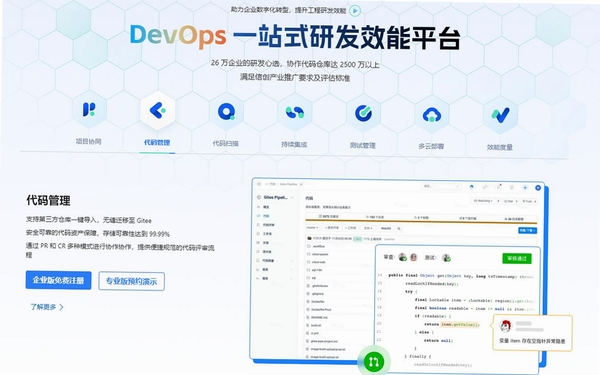The height and width of the screenshot is (375, 600).
Task: Click the green 审核通过 button in the mockup
Action: (517, 259)
